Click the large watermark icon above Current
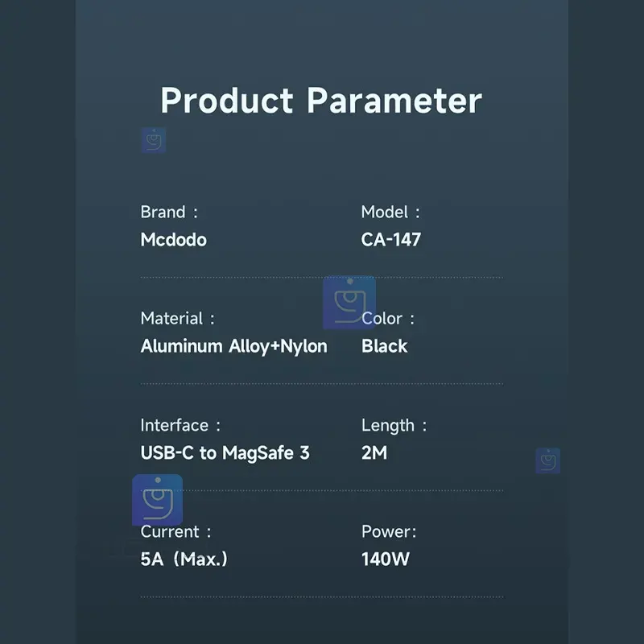The width and height of the screenshot is (644, 644). click(157, 500)
